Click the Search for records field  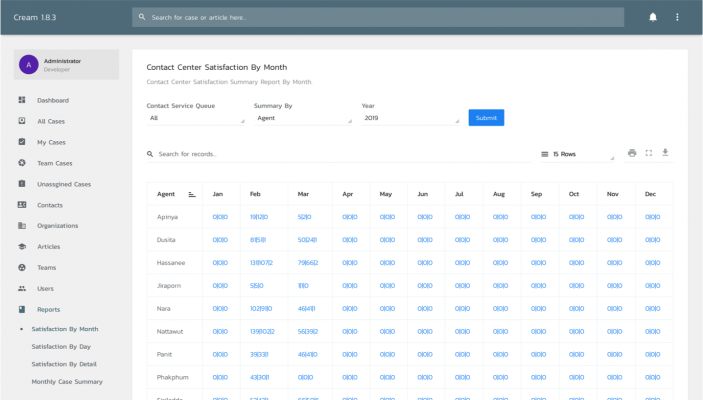[340, 154]
